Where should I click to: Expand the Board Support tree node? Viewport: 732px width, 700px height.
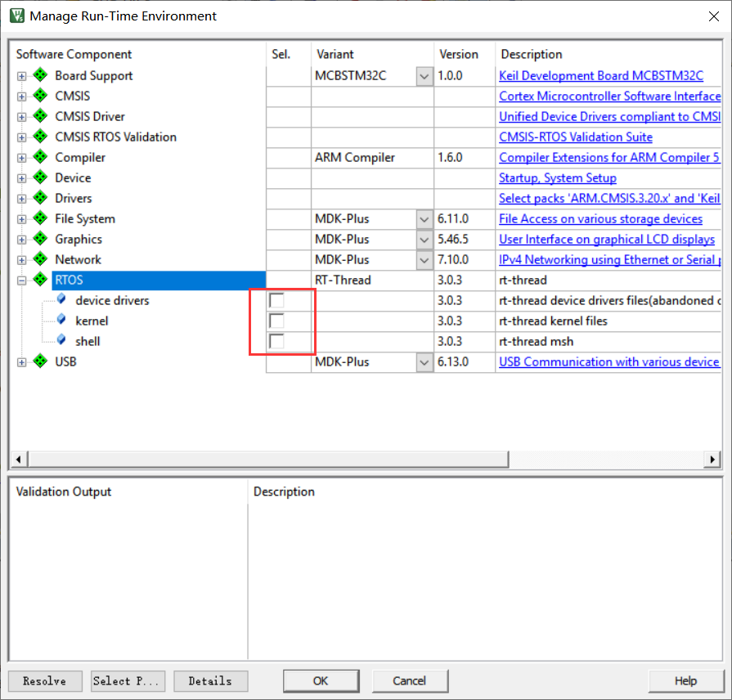[x=21, y=76]
